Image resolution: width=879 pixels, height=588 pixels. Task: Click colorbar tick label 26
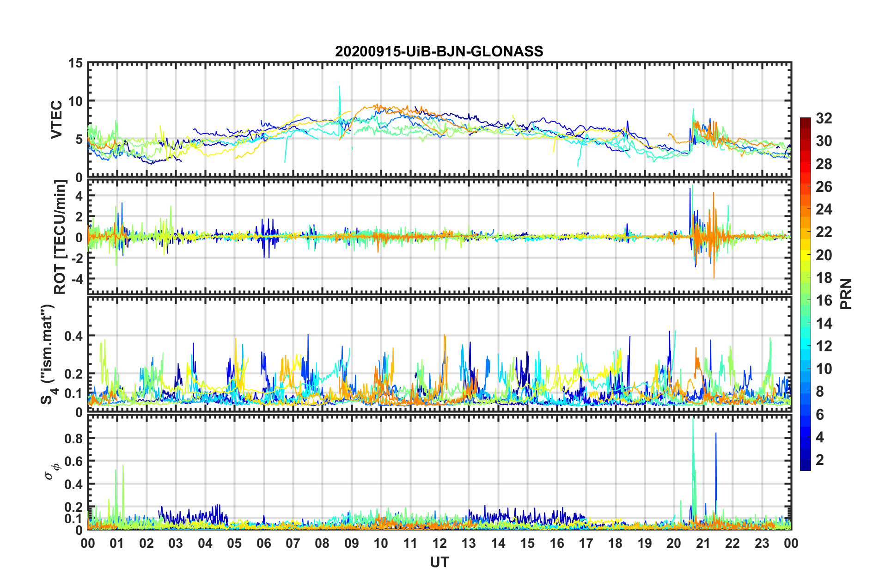point(824,187)
